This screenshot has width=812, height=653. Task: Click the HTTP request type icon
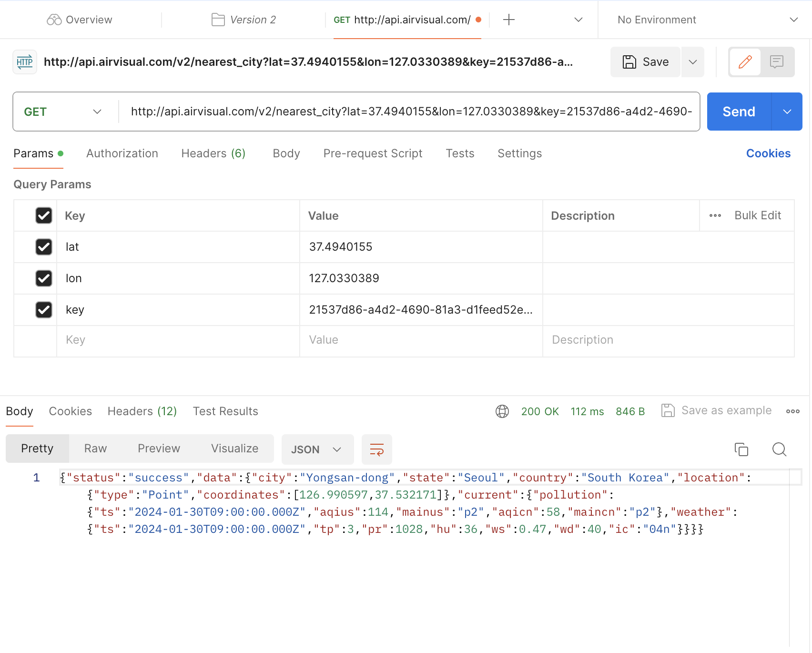[25, 62]
